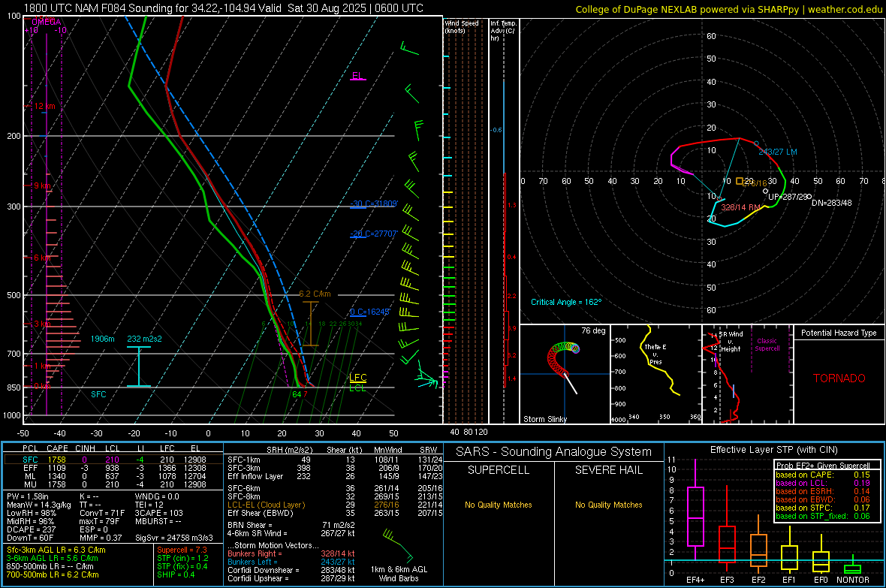Click the magenta EL level marker
Screen dimensions: 886x588
[x=357, y=76]
